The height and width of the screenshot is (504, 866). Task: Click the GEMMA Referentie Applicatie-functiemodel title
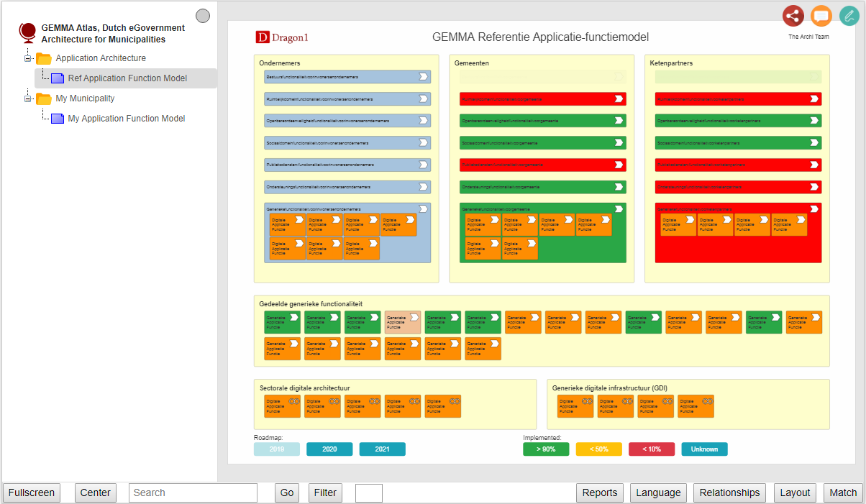pos(540,37)
